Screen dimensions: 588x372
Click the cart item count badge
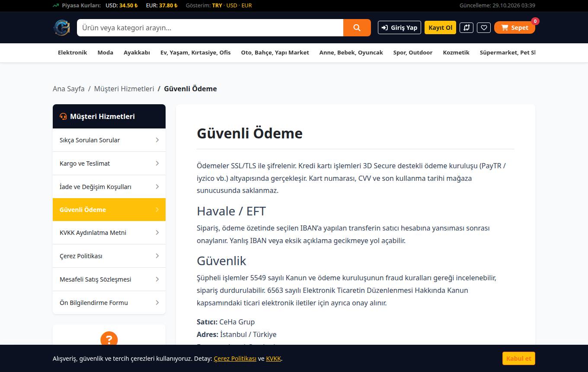click(x=535, y=21)
